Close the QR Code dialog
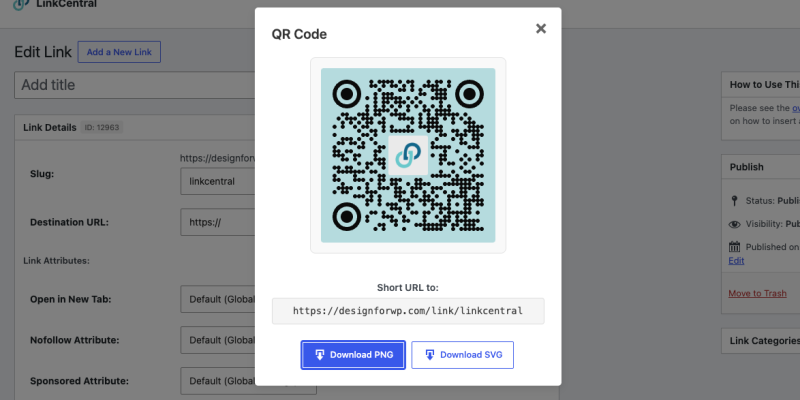Viewport: 800px width, 400px height. tap(541, 29)
